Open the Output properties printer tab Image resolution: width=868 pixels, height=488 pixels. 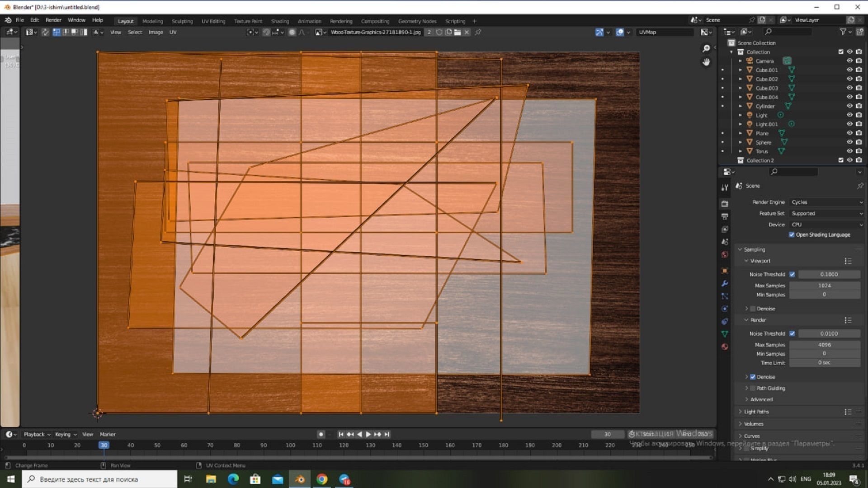[725, 216]
